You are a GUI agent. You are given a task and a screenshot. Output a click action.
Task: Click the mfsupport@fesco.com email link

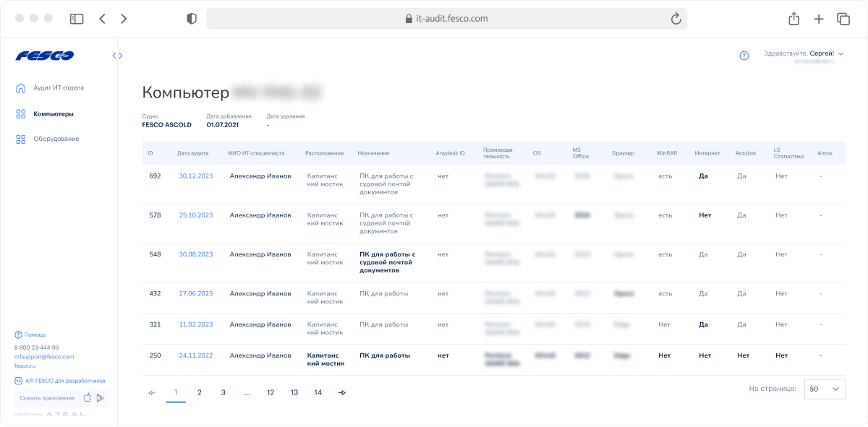click(44, 356)
